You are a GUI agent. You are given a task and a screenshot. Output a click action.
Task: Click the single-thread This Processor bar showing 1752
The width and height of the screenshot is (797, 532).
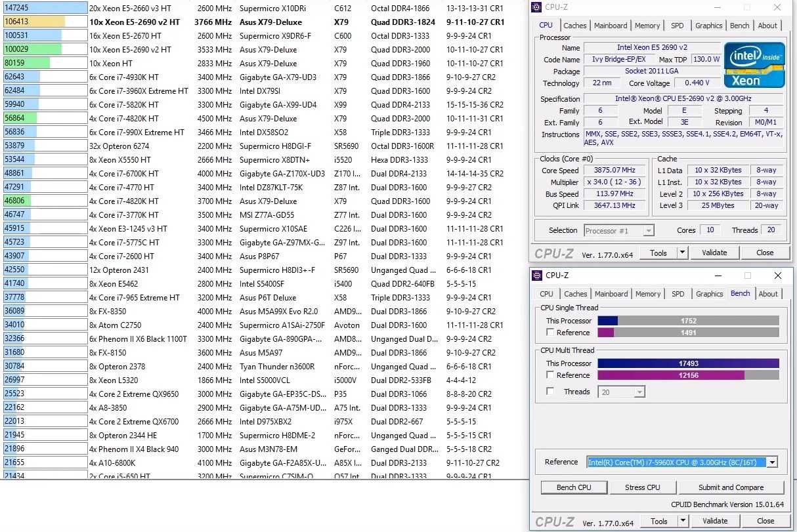pyautogui.click(x=688, y=321)
